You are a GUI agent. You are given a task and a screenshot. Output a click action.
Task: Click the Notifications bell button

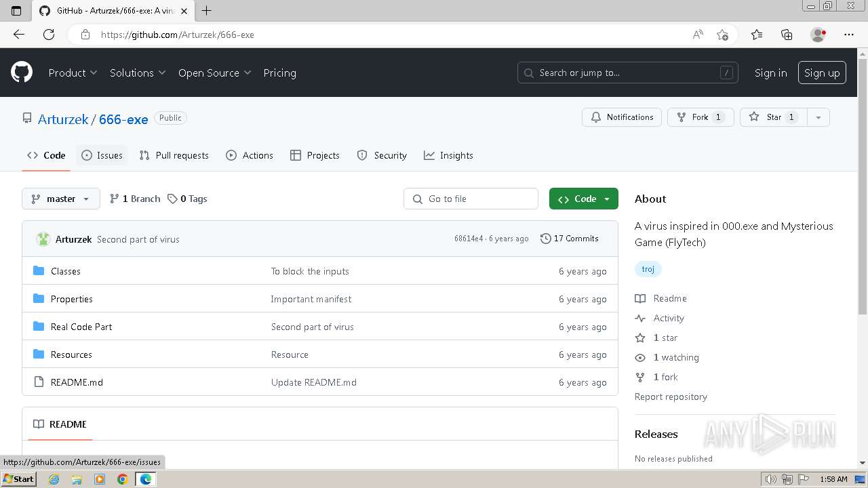[622, 117]
